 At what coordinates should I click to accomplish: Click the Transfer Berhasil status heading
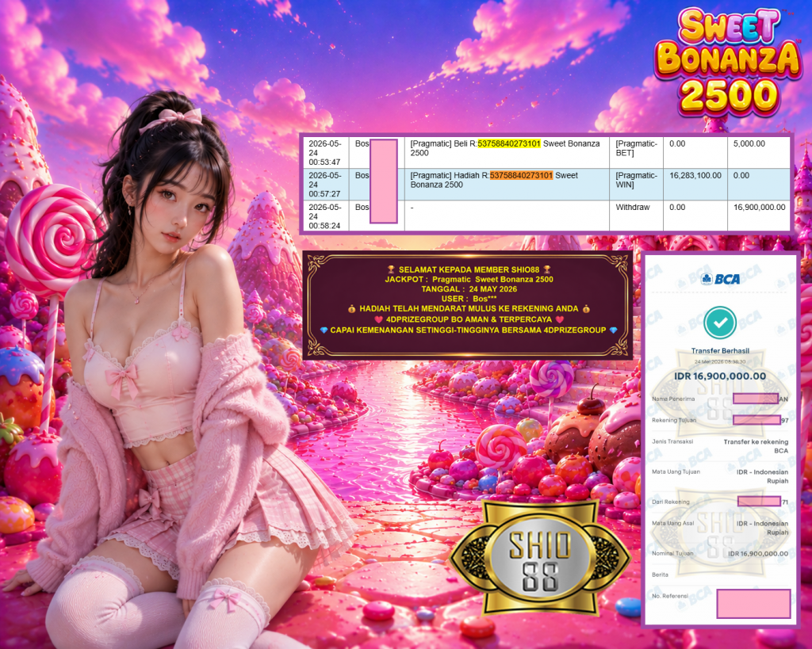point(720,351)
